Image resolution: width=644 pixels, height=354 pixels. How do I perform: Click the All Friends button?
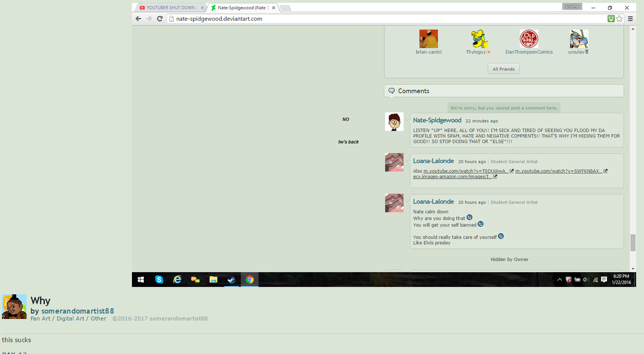click(x=504, y=69)
